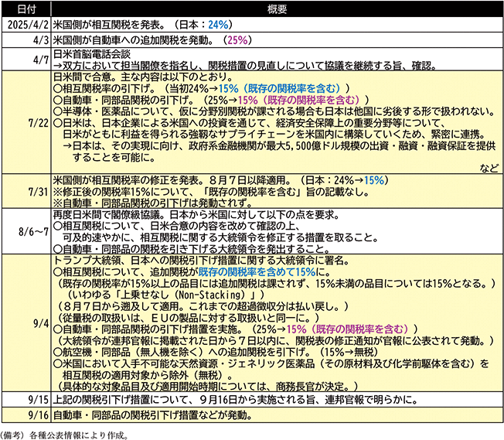
Task: Select the 9/15 date cell
Action: point(26,401)
